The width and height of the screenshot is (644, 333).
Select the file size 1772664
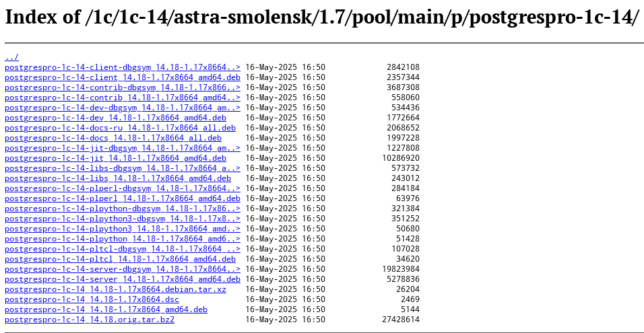[403, 118]
